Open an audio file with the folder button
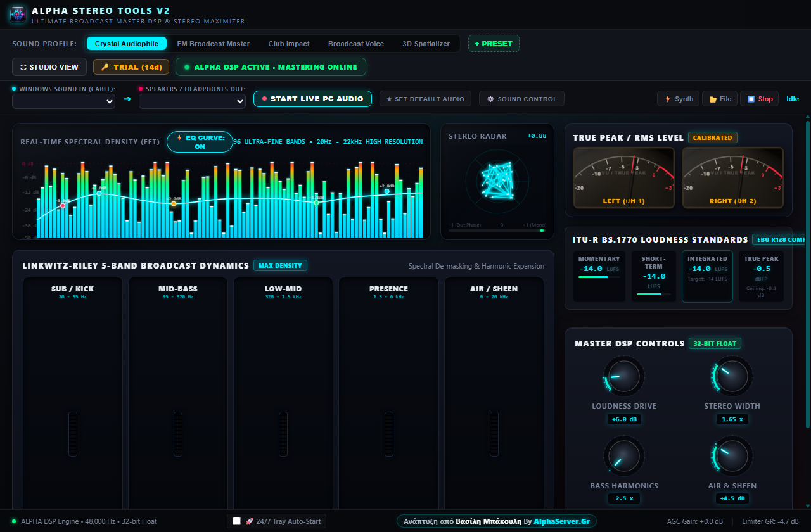The height and width of the screenshot is (532, 811). 719,99
